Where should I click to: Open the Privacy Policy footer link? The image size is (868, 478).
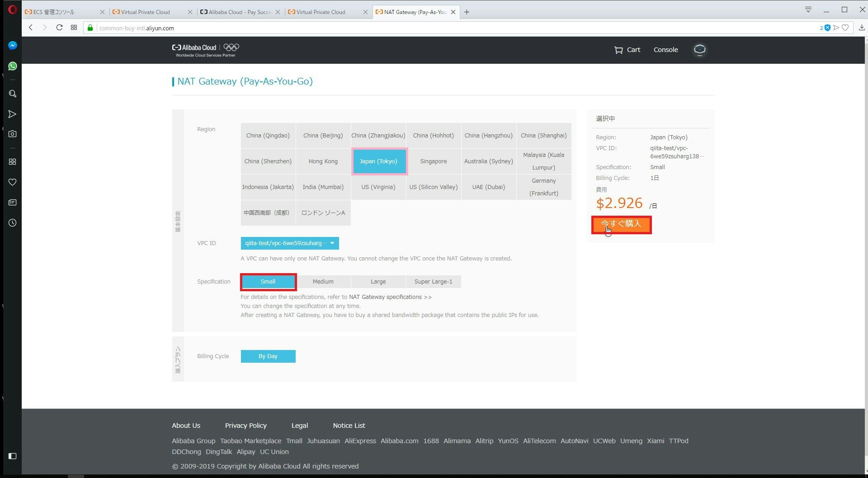[x=246, y=426]
